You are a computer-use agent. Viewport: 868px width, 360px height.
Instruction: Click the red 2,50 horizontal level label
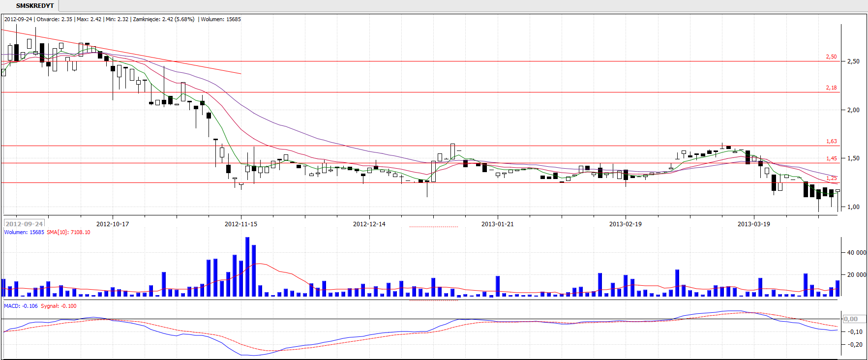click(831, 57)
